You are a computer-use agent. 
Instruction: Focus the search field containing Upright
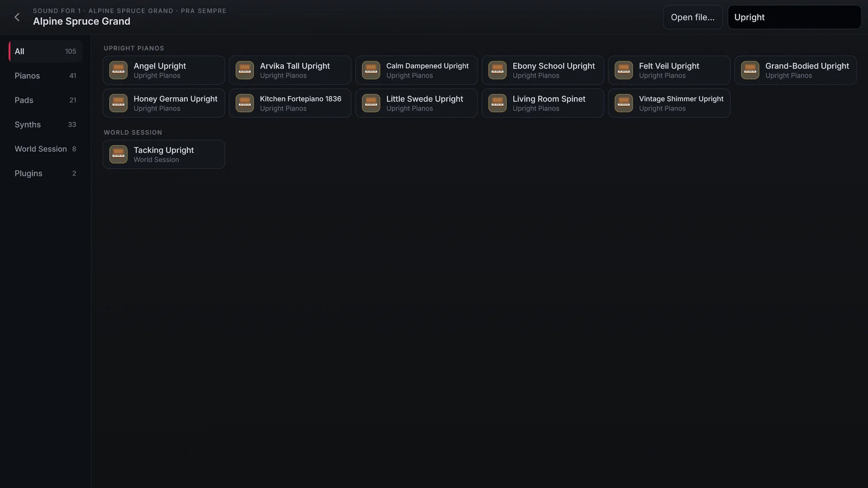(x=794, y=17)
